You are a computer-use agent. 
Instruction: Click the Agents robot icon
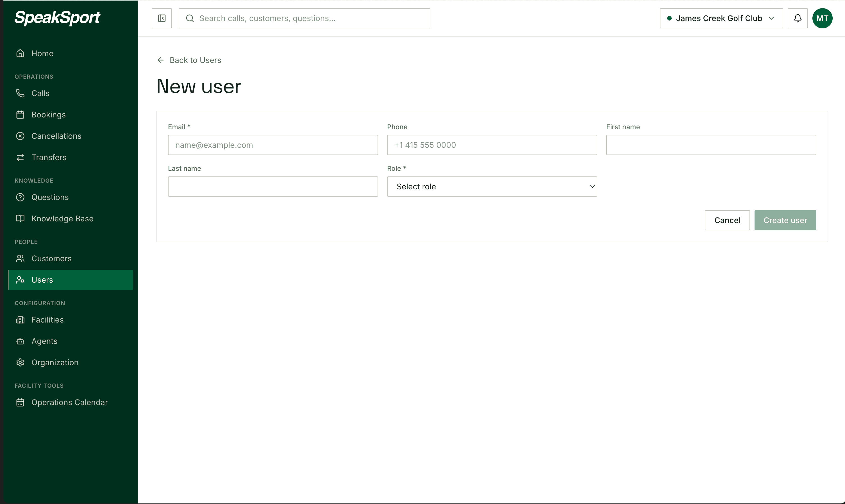[x=21, y=341]
